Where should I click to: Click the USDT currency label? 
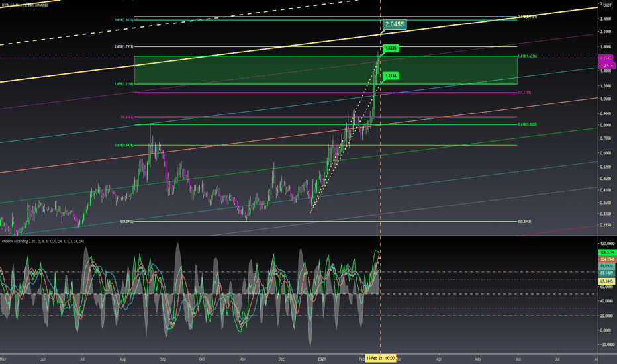click(607, 5)
